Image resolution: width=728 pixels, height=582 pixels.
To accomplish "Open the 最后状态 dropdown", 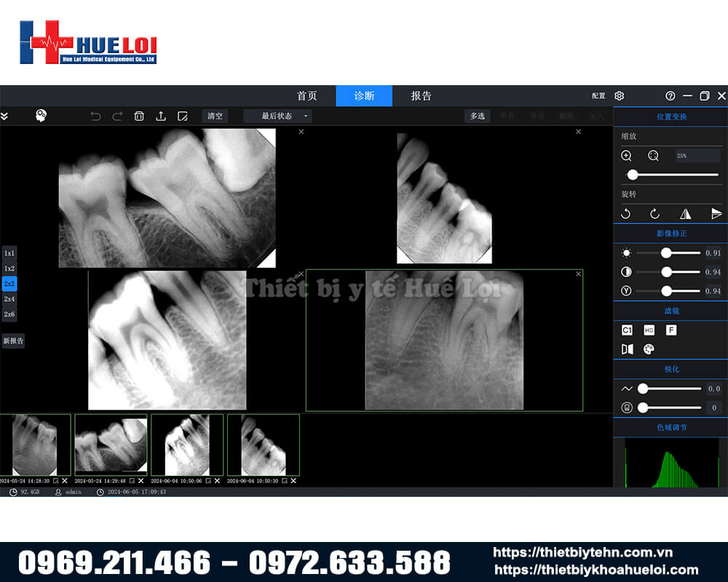I will click(277, 116).
